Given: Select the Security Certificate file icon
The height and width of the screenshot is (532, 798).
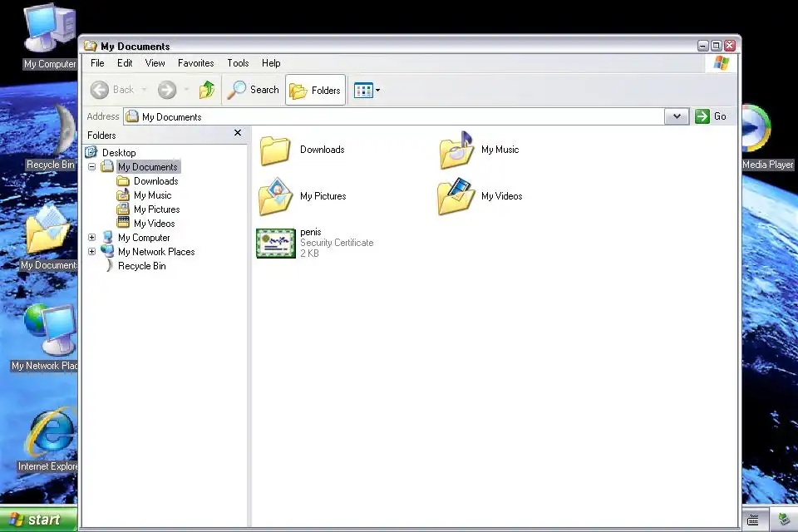Looking at the screenshot, I should pos(276,244).
